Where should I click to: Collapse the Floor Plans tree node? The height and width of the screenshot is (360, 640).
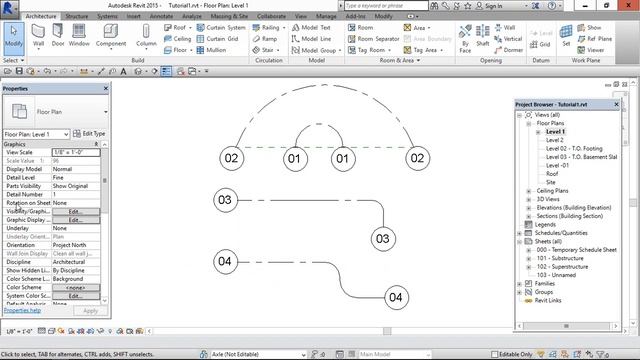coord(529,123)
